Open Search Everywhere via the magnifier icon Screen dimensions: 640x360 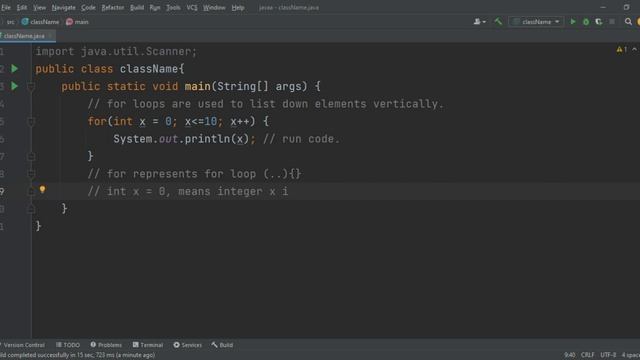coord(628,22)
